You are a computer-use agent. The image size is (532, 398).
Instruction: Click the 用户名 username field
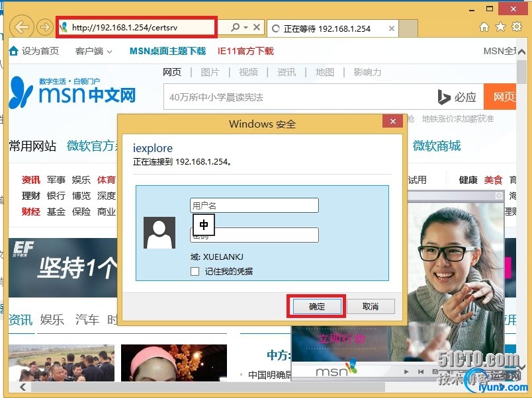[254, 205]
